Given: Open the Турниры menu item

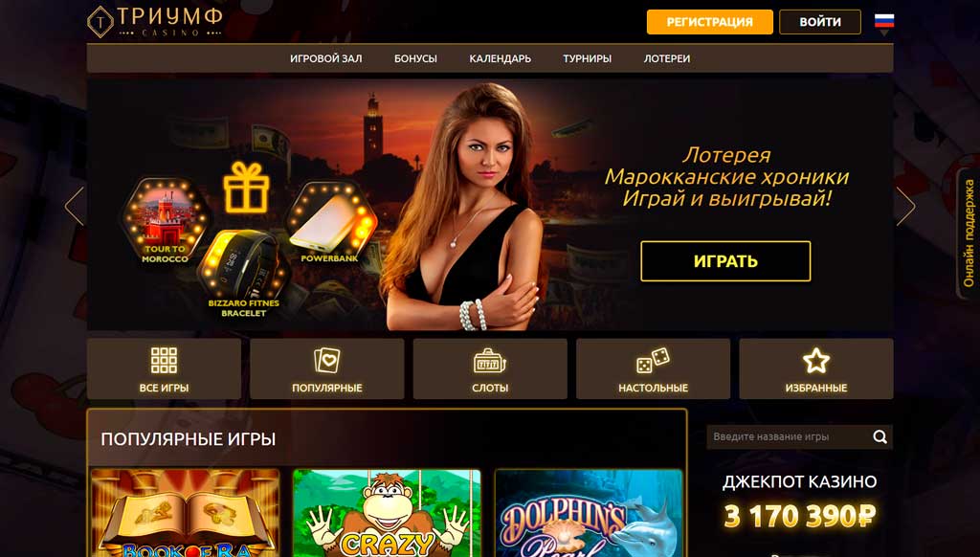Looking at the screenshot, I should (x=587, y=58).
